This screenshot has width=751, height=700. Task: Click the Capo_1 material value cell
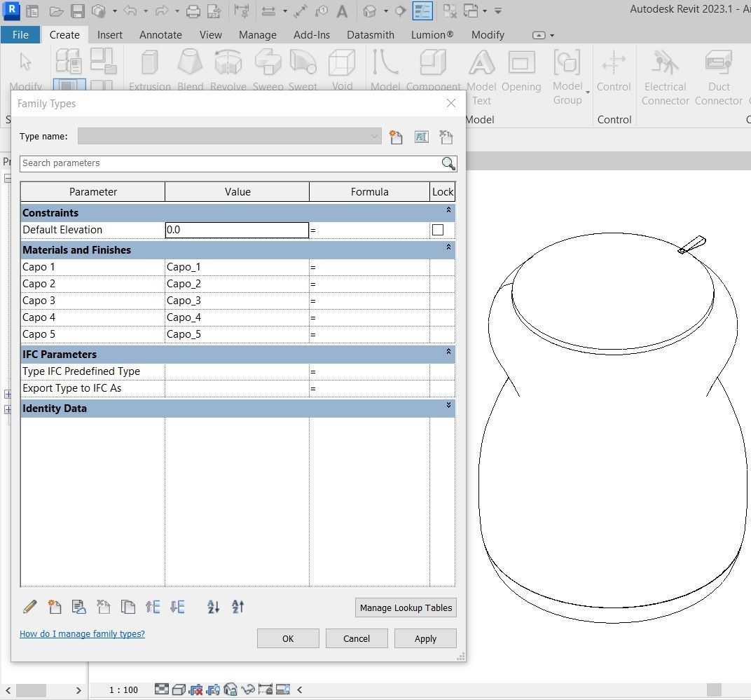[237, 268]
